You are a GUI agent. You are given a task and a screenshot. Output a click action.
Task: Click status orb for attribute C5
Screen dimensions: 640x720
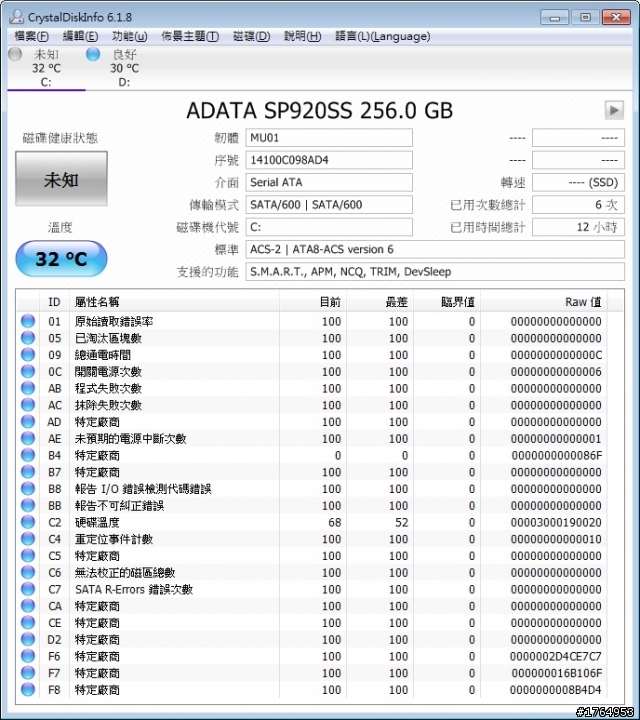28,556
